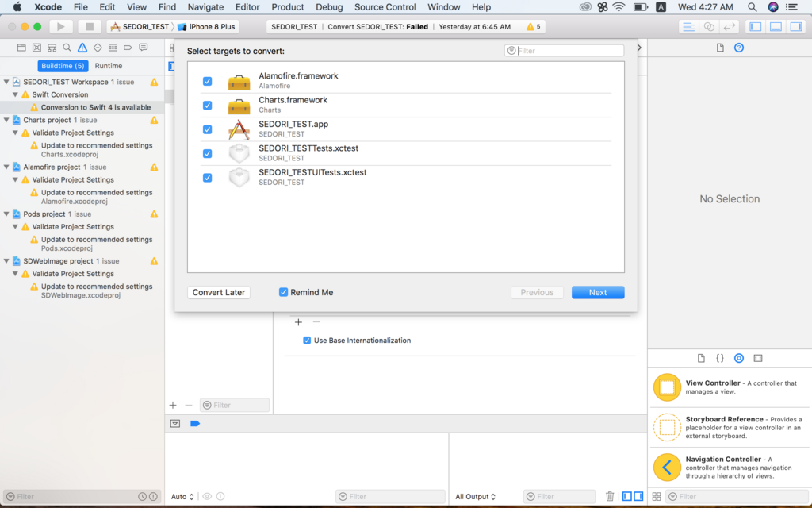This screenshot has width=812, height=508.
Task: Uncheck the Charts.framework target checkbox
Action: pos(207,106)
